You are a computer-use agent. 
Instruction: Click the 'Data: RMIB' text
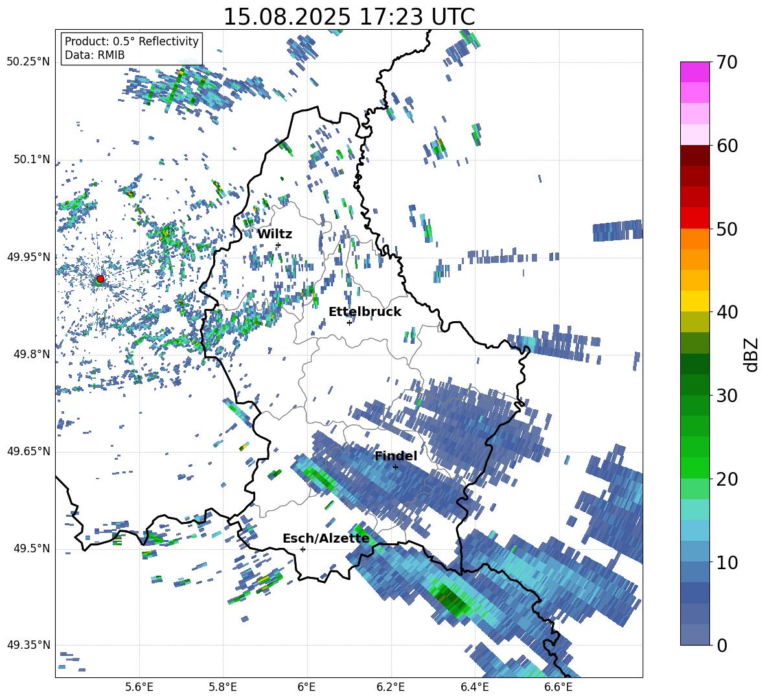pos(95,55)
